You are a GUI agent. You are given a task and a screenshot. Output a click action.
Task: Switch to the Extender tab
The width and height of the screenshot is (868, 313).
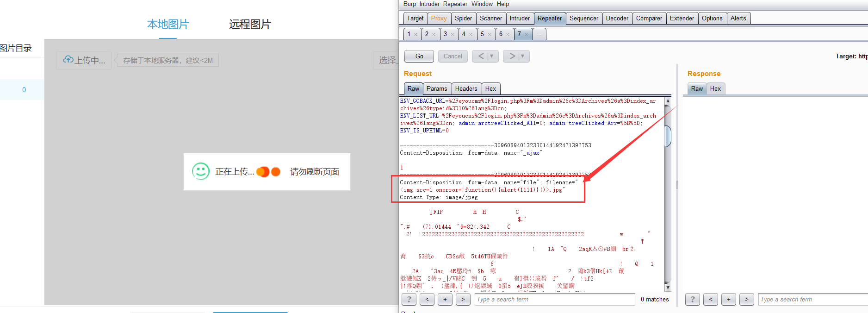click(x=682, y=19)
